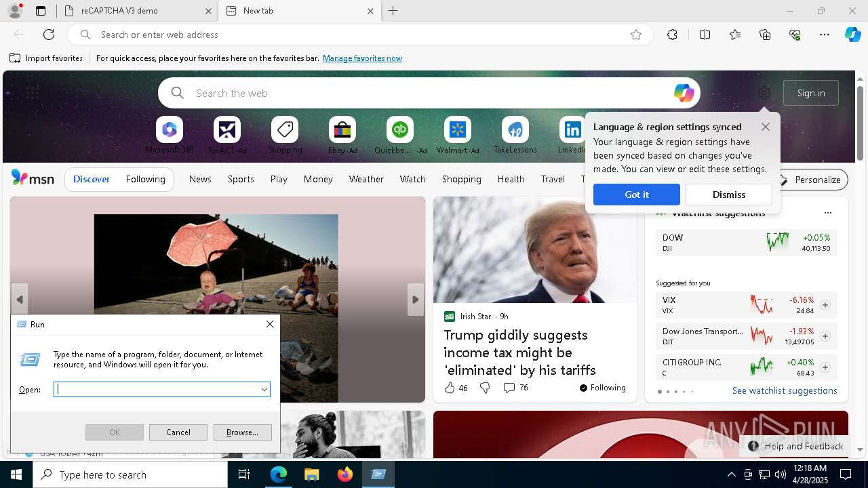The image size is (868, 488).
Task: Select the Following tab on MSN
Action: [x=145, y=179]
